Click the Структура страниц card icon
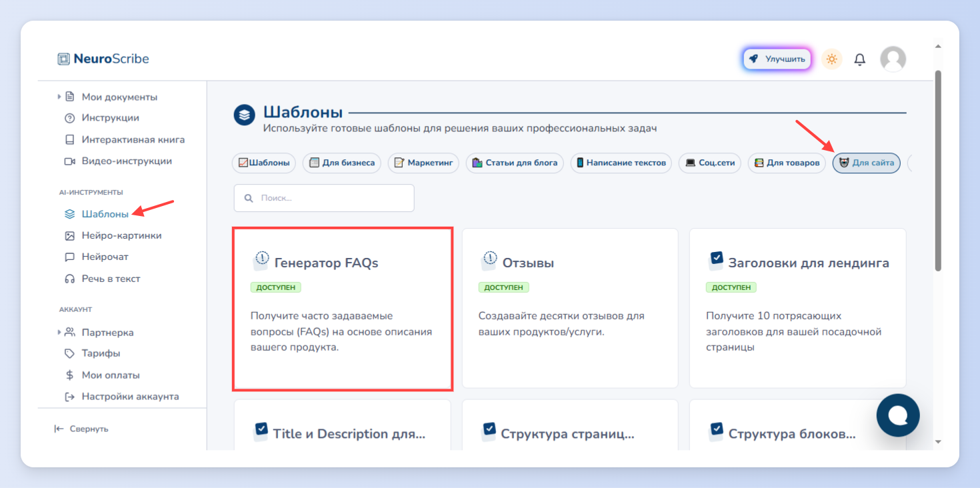 (x=489, y=431)
